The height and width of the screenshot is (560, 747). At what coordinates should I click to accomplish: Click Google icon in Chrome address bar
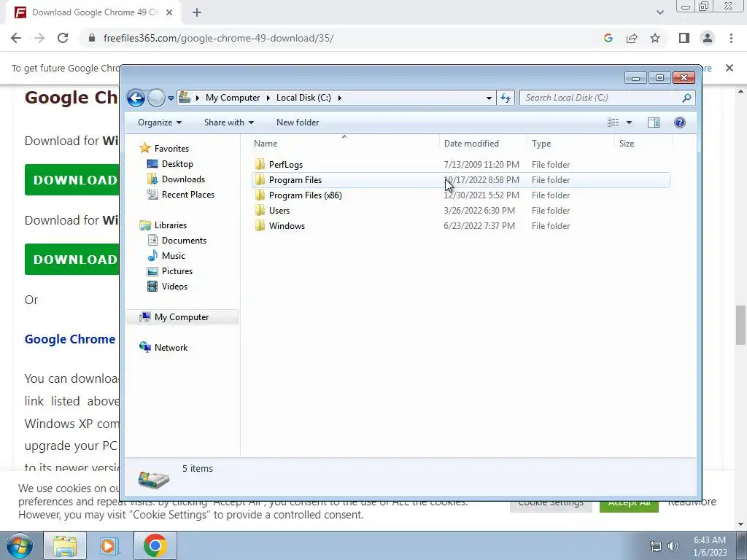click(x=608, y=38)
